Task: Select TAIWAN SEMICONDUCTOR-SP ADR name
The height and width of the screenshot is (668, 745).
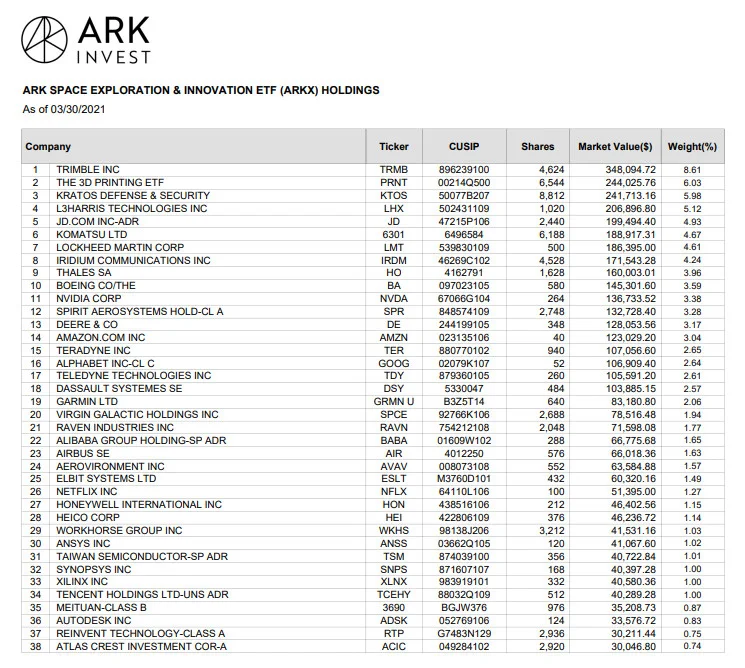Action: click(x=142, y=556)
